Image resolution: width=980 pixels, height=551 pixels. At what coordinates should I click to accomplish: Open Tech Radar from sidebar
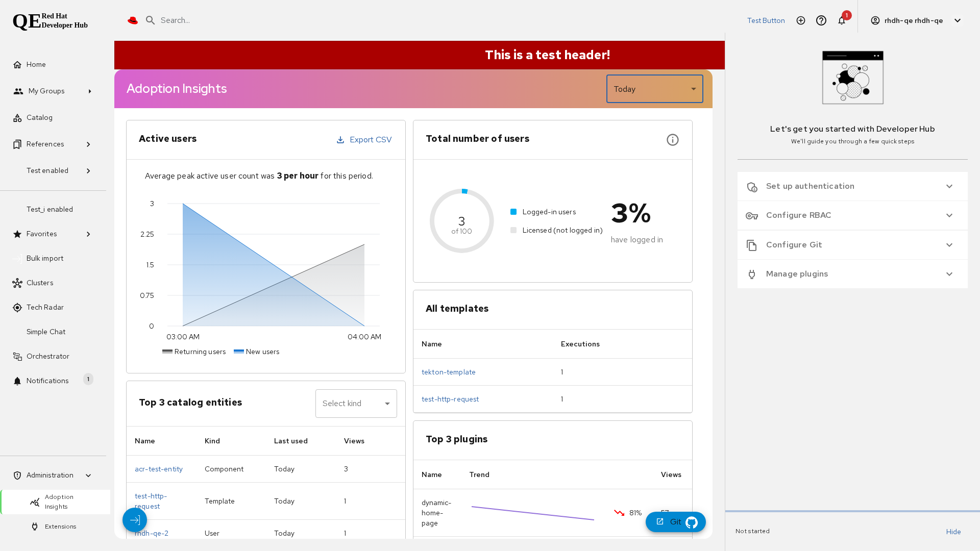click(x=45, y=307)
